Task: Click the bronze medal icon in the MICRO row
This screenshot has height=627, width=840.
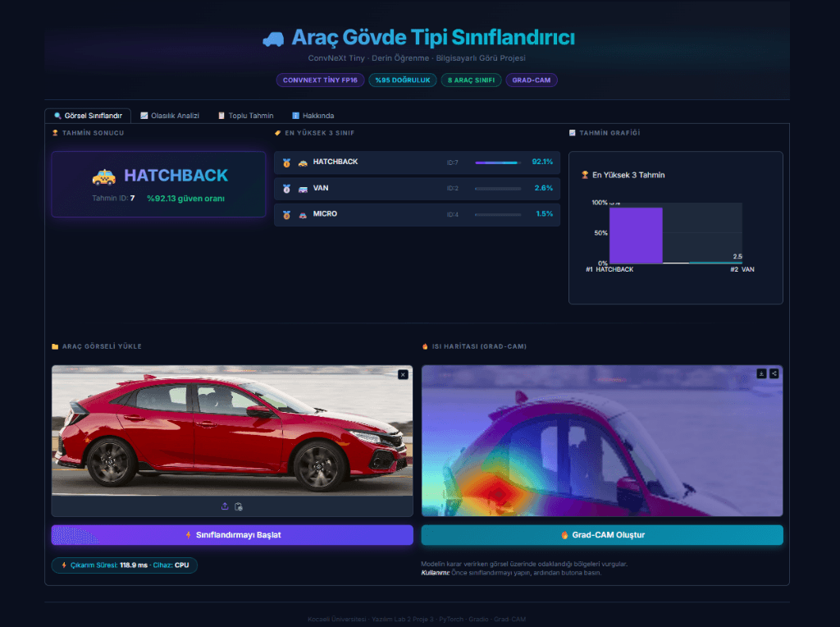Action: [286, 214]
